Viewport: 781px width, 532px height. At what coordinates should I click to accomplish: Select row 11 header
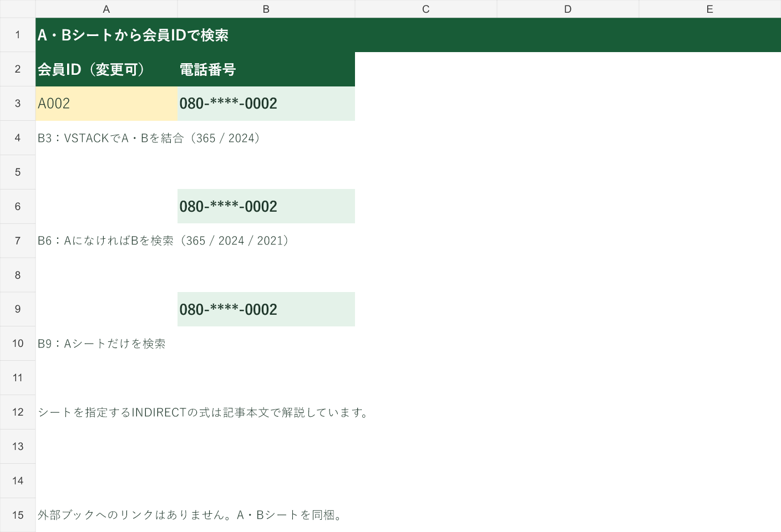click(x=18, y=378)
